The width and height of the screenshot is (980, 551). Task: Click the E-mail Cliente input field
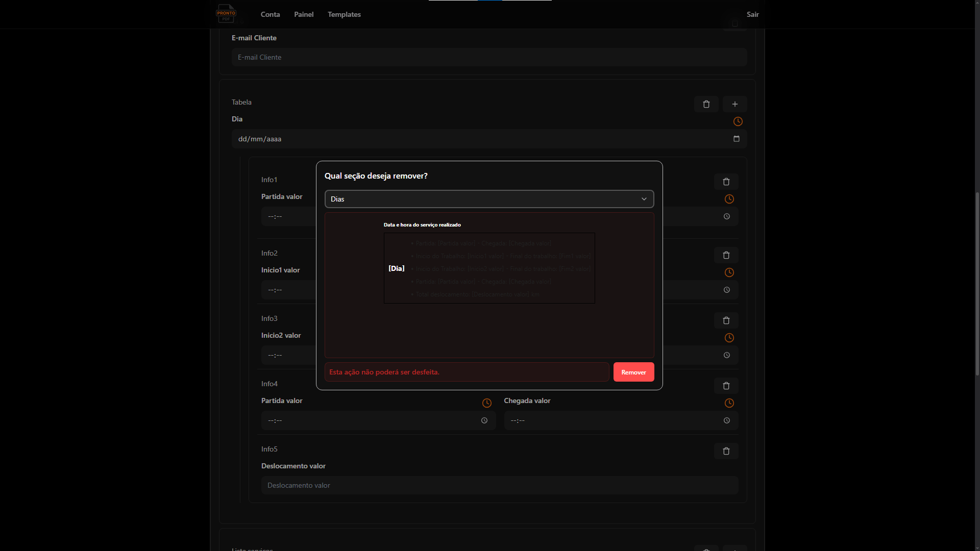(489, 57)
